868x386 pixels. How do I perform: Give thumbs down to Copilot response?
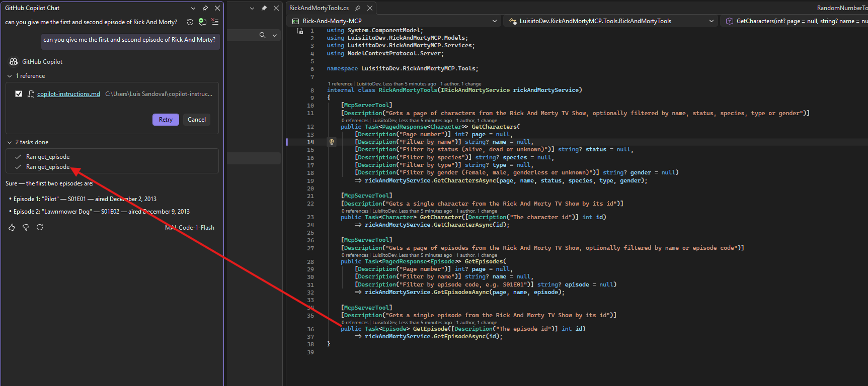point(26,228)
